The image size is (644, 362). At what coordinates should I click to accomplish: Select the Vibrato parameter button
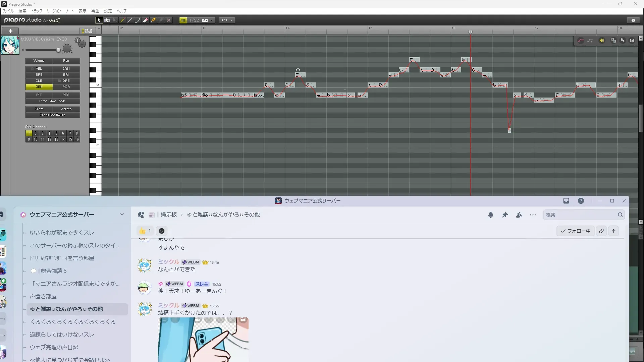(x=66, y=109)
